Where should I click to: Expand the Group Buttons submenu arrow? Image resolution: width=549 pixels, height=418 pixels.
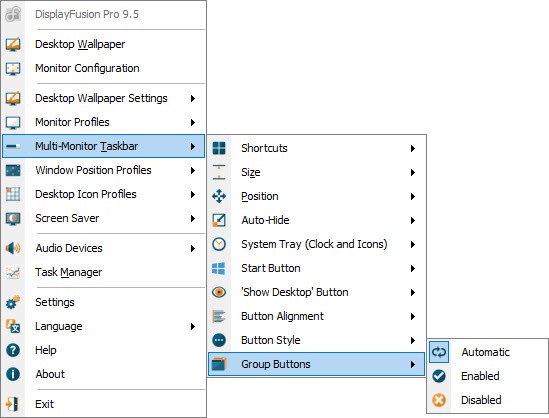413,364
